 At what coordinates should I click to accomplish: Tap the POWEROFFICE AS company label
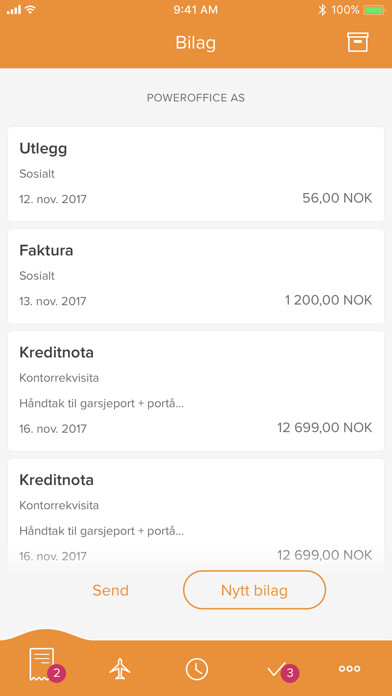coord(196,98)
